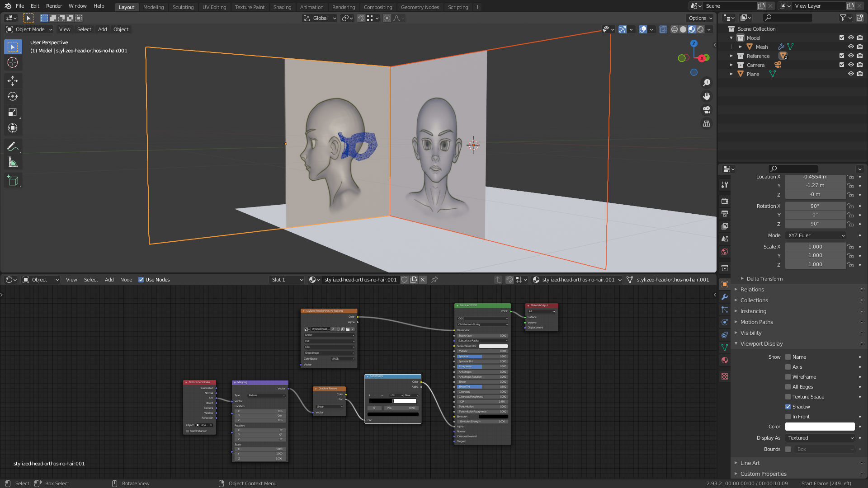Select the Move tool in the toolbar
868x488 pixels.
pyautogui.click(x=13, y=81)
